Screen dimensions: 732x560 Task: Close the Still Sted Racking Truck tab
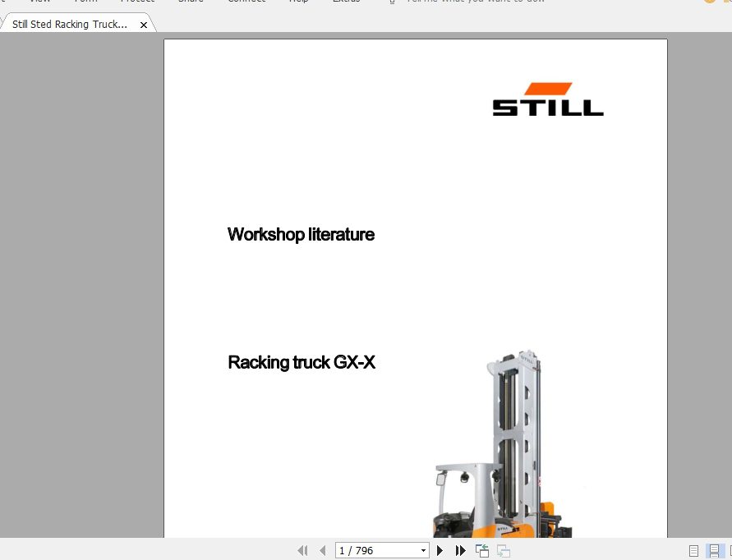[144, 25]
